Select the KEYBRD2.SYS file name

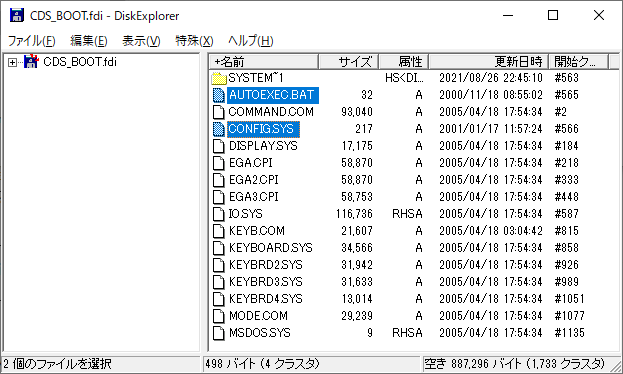click(265, 265)
